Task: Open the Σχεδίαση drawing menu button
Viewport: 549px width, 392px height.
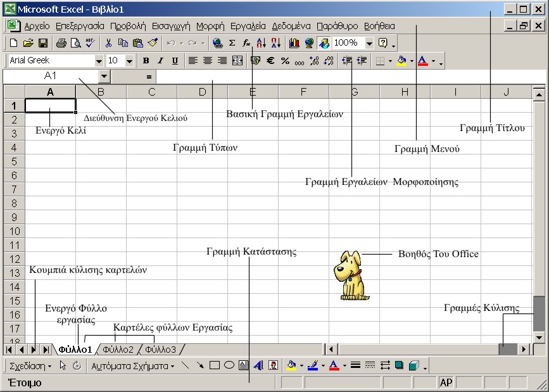Action: (x=30, y=365)
